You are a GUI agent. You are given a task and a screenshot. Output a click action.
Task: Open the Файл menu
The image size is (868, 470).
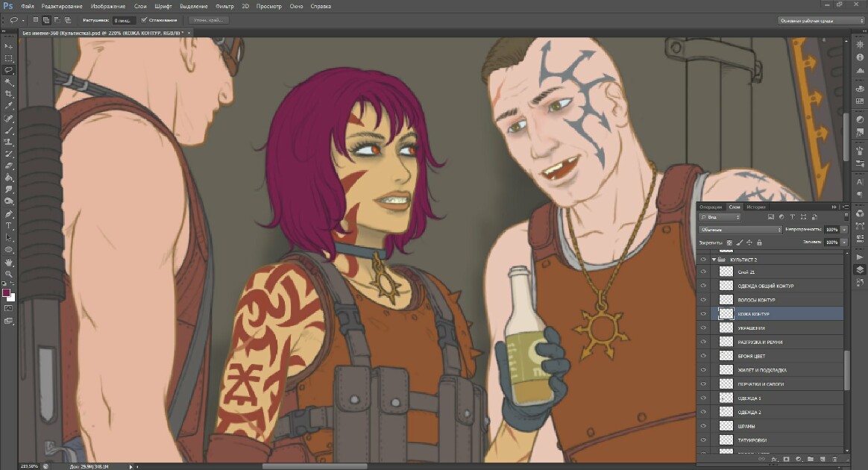27,6
